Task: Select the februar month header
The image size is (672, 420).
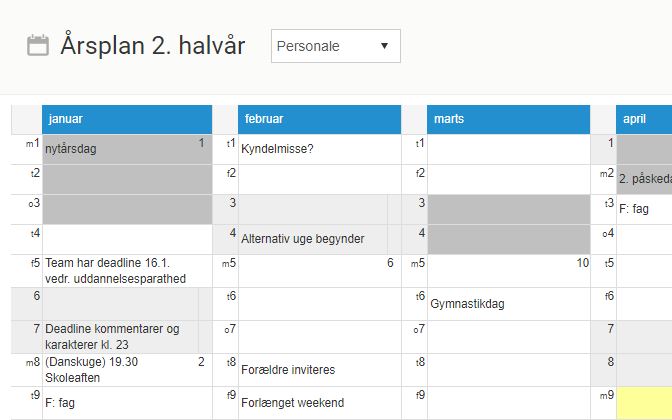Action: 319,119
